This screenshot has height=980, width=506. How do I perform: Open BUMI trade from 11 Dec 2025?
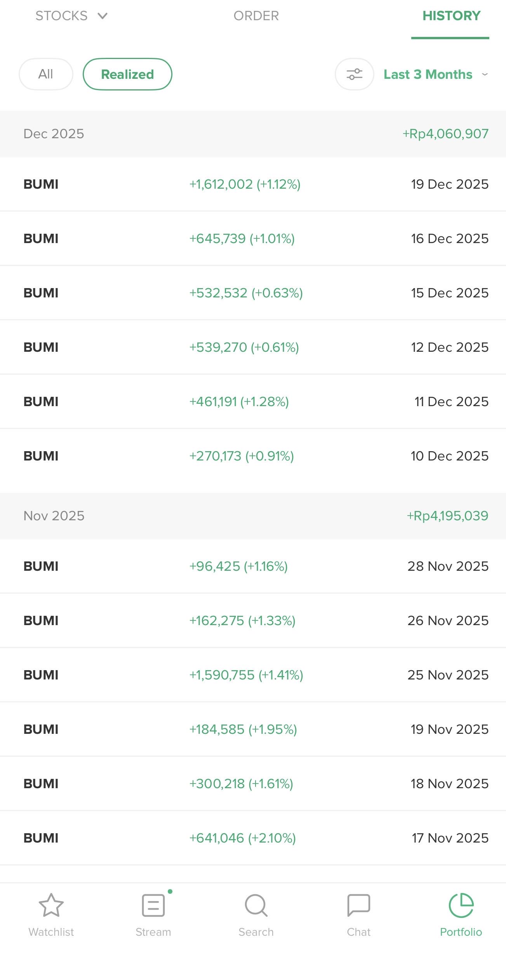(x=253, y=401)
